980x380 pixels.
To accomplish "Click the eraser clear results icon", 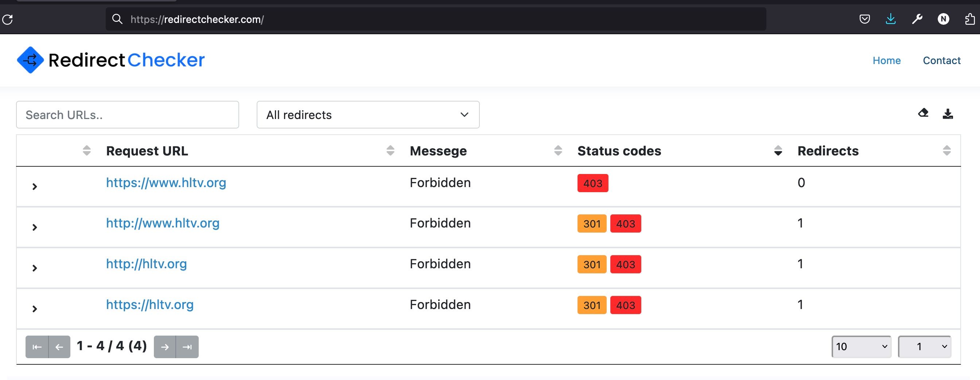I will 923,113.
